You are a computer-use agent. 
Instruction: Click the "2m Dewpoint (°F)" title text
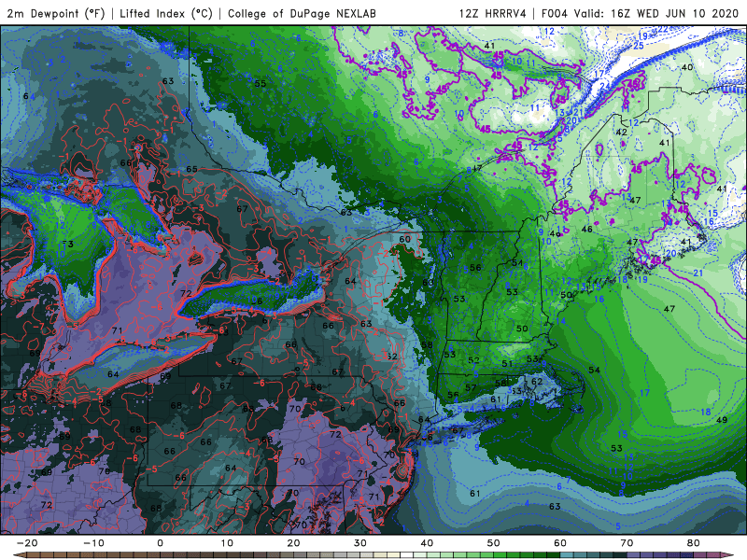[56, 13]
